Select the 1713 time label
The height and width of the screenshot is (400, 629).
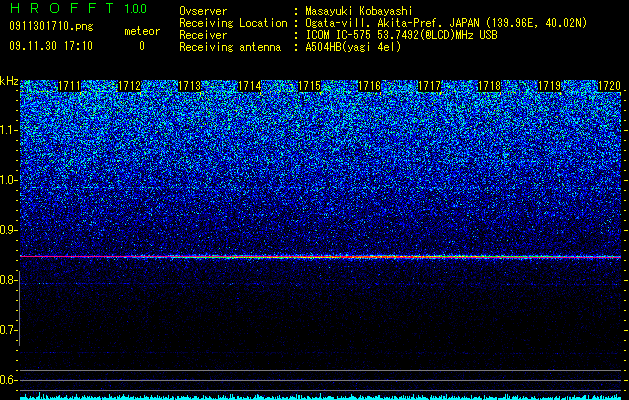click(x=189, y=86)
